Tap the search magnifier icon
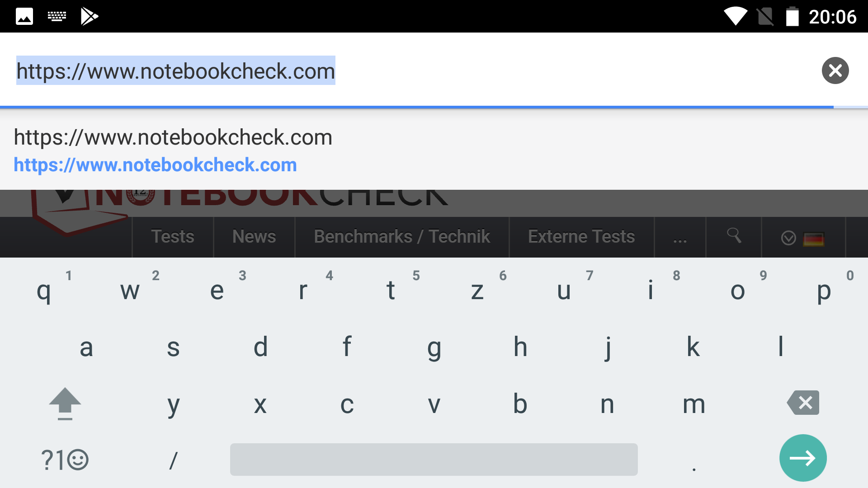The width and height of the screenshot is (868, 488). pos(734,235)
